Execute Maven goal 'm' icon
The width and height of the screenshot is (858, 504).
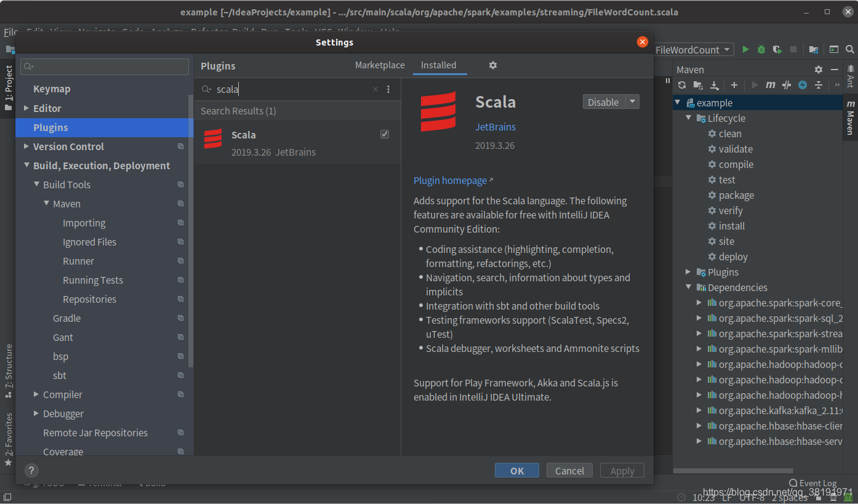coord(770,85)
